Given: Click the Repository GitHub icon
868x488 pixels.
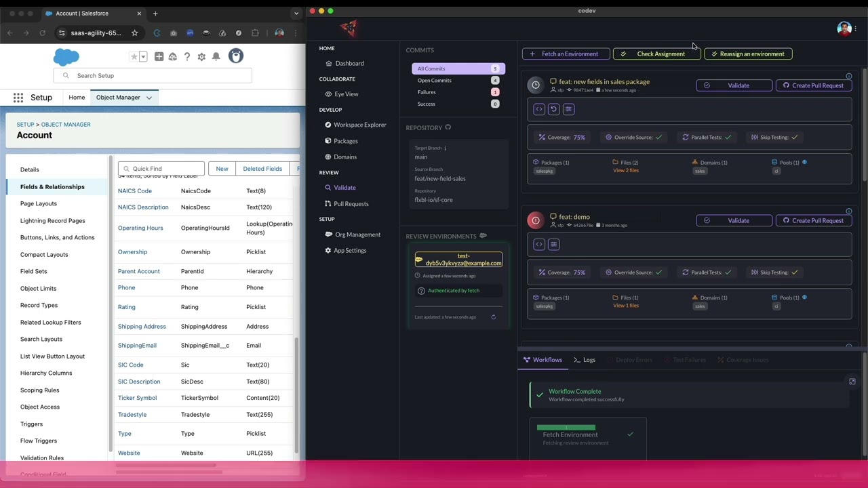Looking at the screenshot, I should 448,127.
